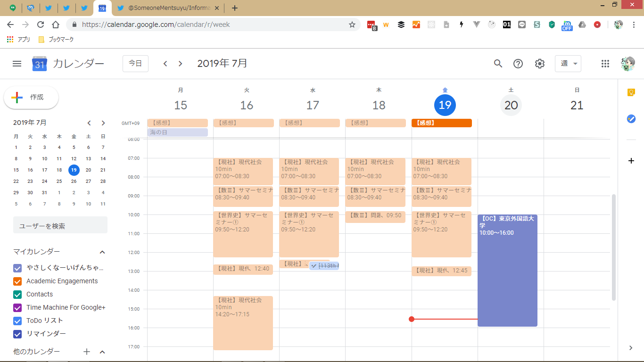Viewport: 644px width, 362px height.
Task: Uncheck Academic Engagements calendar checkbox
Action: coord(17,281)
